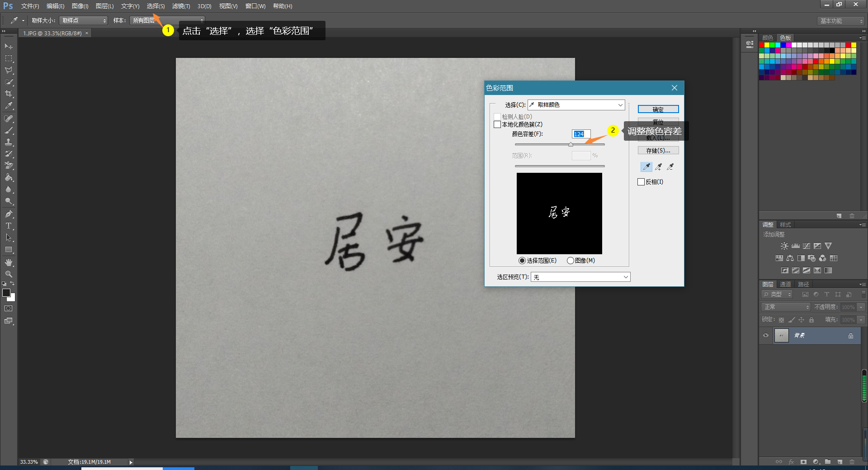The width and height of the screenshot is (868, 470).
Task: Add a Curves adjustment
Action: [x=807, y=246]
